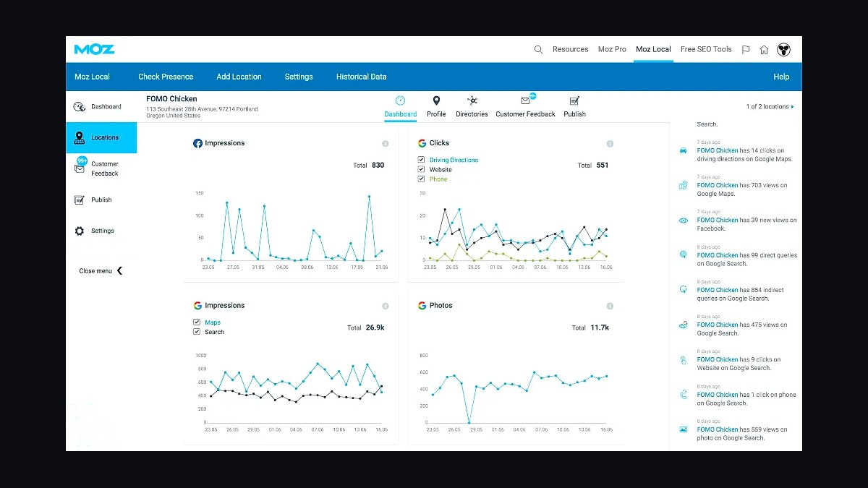Click the Profile pin icon above charts

pyautogui.click(x=436, y=100)
